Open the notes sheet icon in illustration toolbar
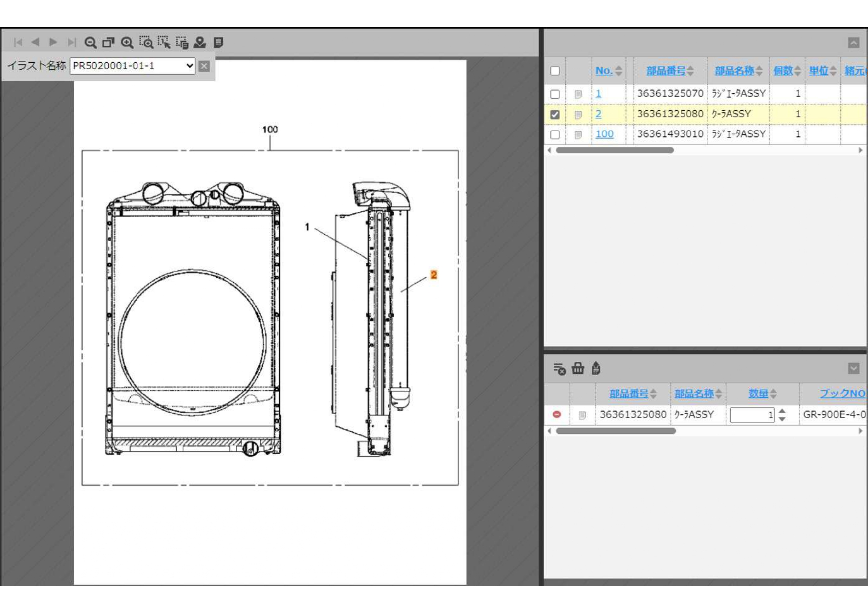This screenshot has width=868, height=613. tap(218, 43)
